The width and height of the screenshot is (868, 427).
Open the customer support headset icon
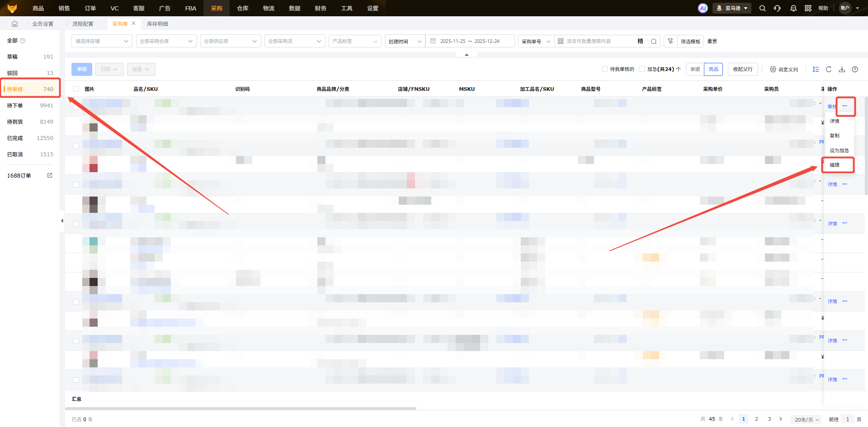[x=778, y=8]
